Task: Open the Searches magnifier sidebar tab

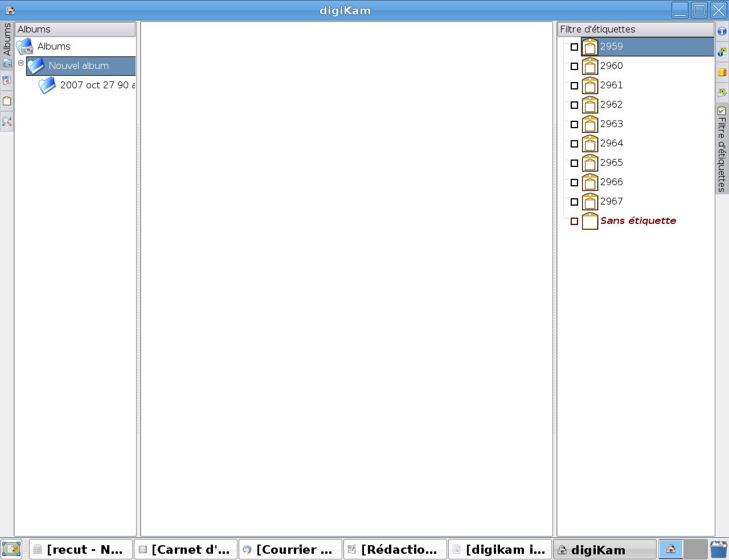Action: point(7,122)
